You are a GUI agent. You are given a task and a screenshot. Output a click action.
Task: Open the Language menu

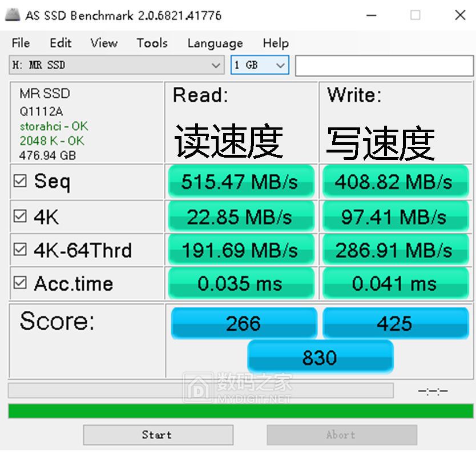tap(215, 43)
